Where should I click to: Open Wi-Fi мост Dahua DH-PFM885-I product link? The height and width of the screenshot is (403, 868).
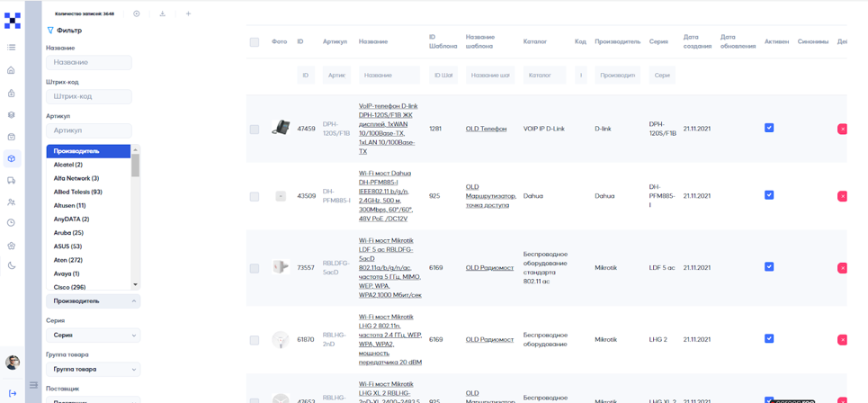click(x=386, y=195)
